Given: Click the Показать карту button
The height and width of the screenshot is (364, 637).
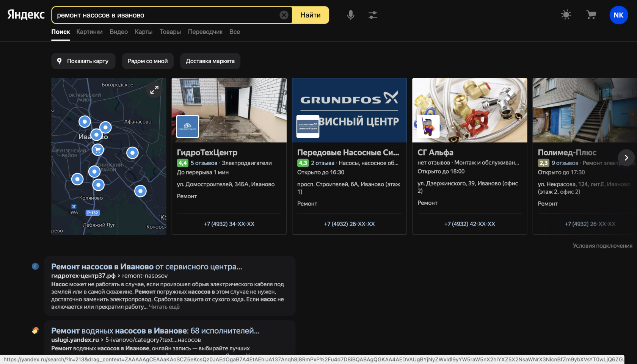Looking at the screenshot, I should coord(83,61).
